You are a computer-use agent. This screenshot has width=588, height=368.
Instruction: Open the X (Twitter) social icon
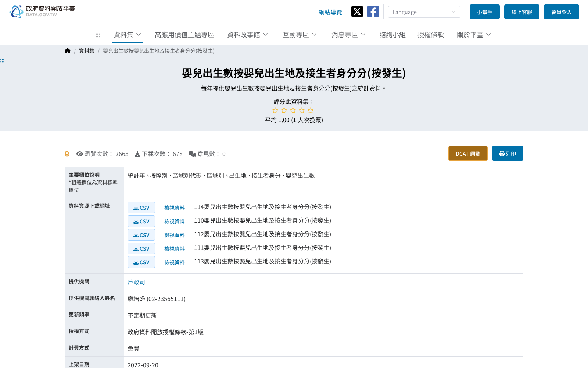[x=357, y=11]
